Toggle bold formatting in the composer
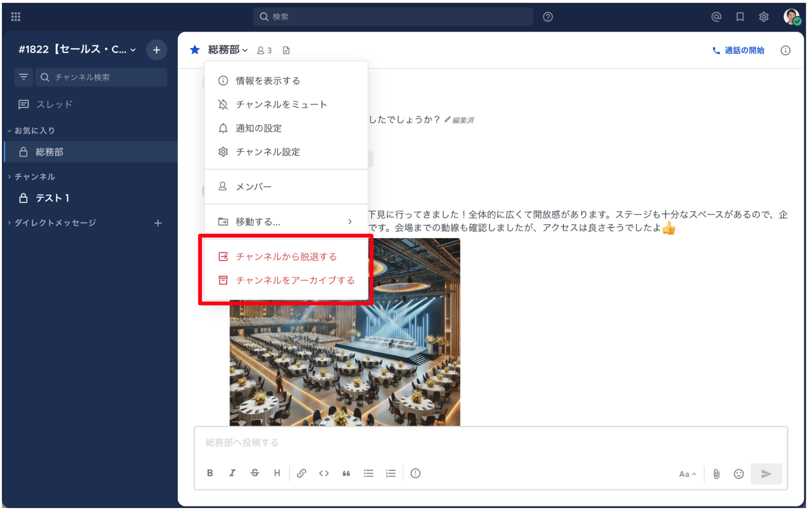Image resolution: width=812 pixels, height=510 pixels. (x=210, y=474)
